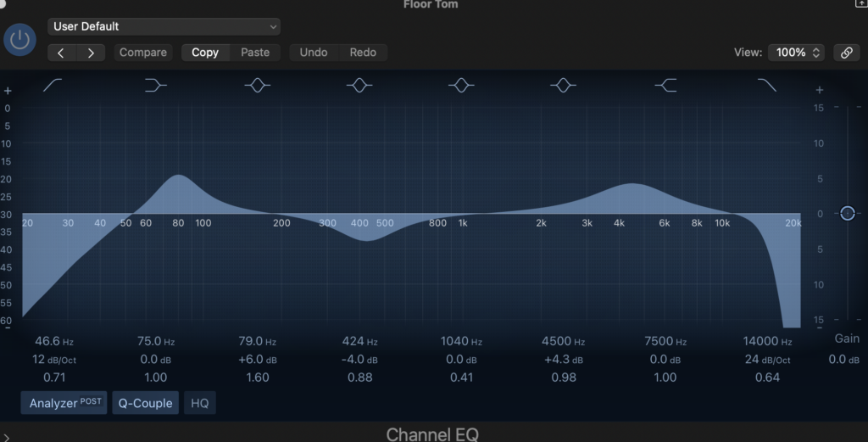Click the Paste button
Image resolution: width=868 pixels, height=442 pixels.
pos(255,53)
